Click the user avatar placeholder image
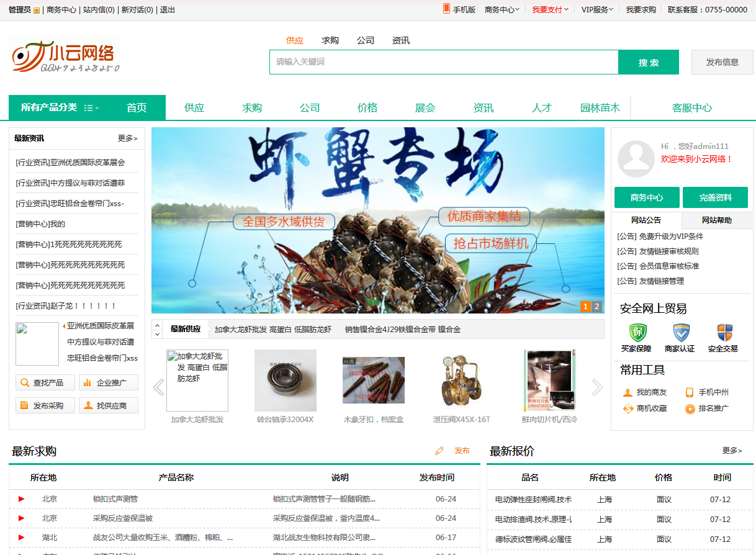 [636, 158]
